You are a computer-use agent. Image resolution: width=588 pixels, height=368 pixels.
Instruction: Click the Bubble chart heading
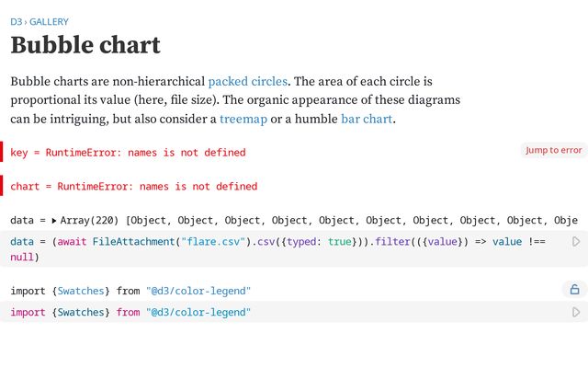click(85, 45)
